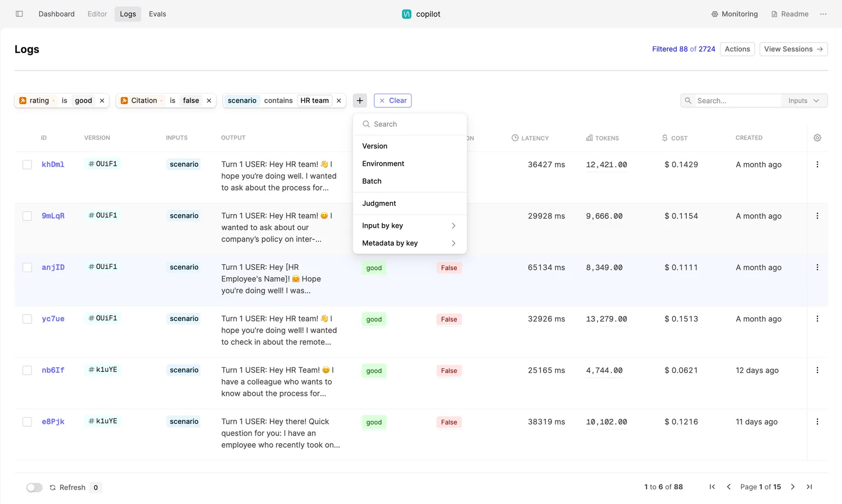Image resolution: width=842 pixels, height=504 pixels.
Task: Remove the rating is good filter
Action: click(102, 100)
